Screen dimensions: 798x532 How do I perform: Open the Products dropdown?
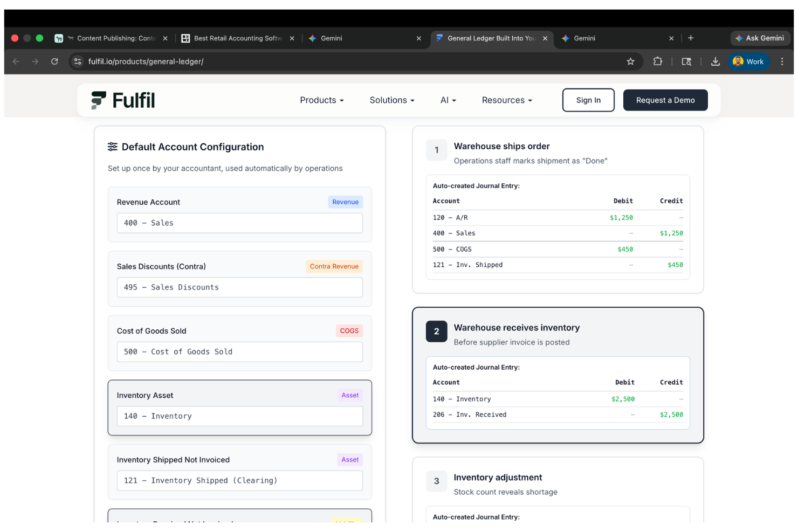point(321,100)
